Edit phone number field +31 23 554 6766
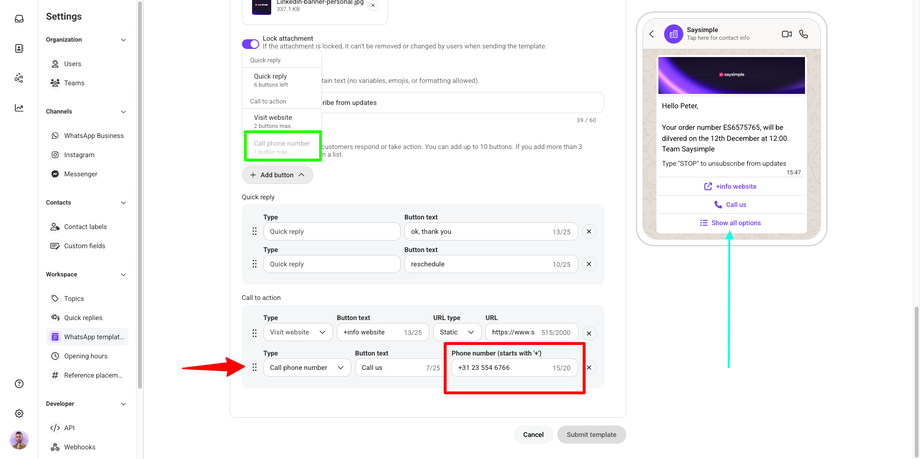920x459 pixels. click(x=515, y=367)
